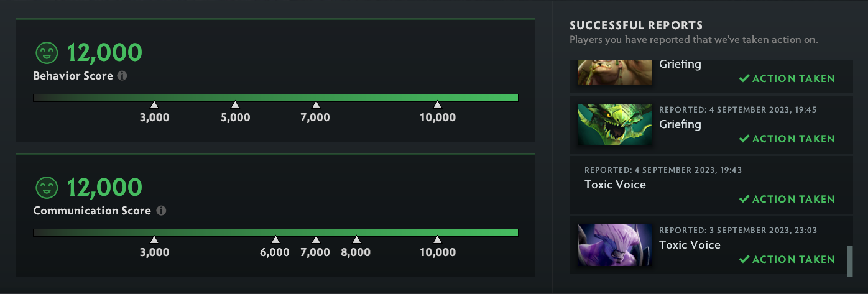
Task: Click the Behavior Score info icon
Action: (x=122, y=76)
